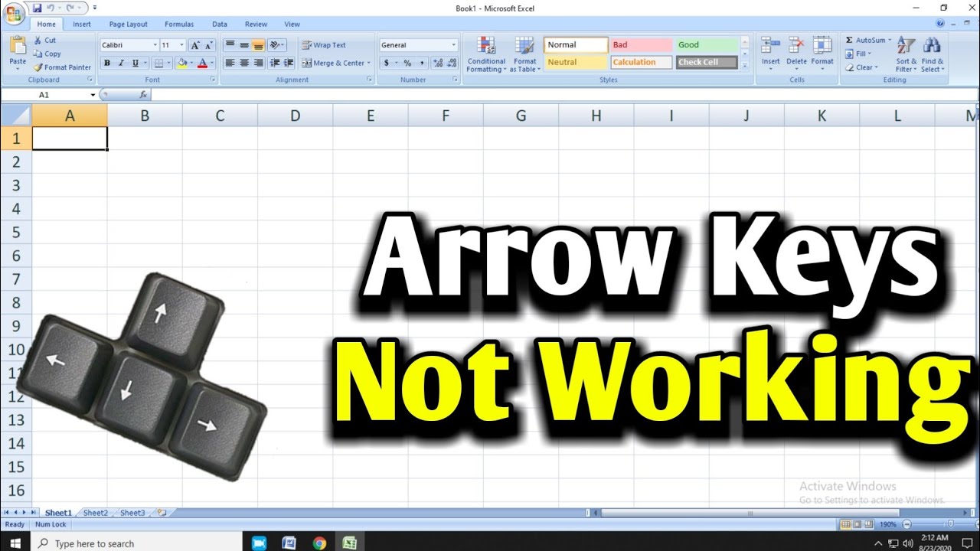
Task: Expand the Name Box dropdown arrow
Action: [93, 95]
